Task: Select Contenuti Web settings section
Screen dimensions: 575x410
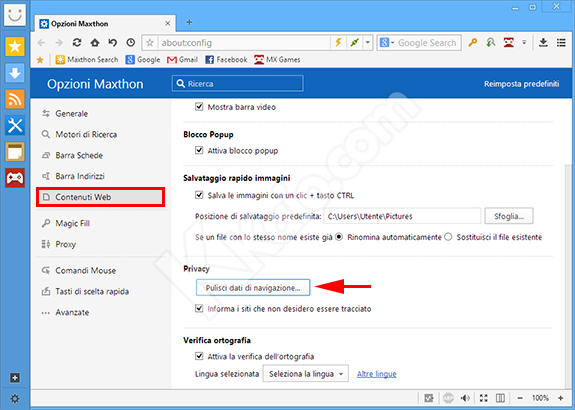Action: coord(101,197)
